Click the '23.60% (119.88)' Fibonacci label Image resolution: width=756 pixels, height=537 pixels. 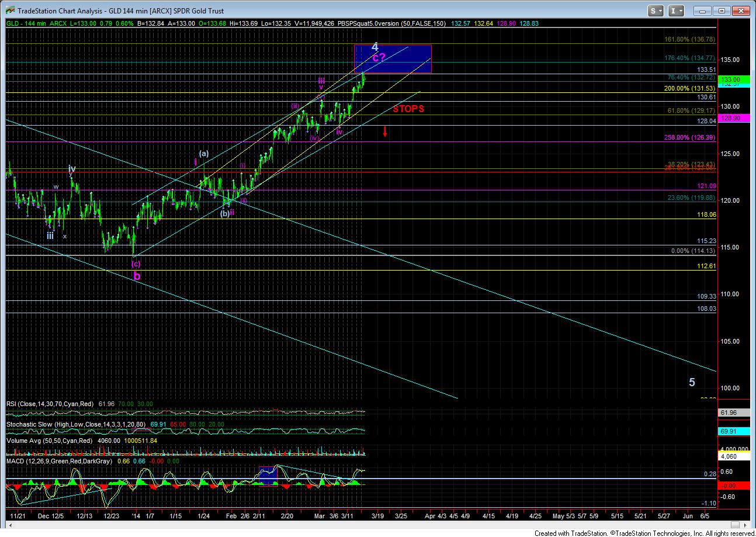pyautogui.click(x=692, y=198)
